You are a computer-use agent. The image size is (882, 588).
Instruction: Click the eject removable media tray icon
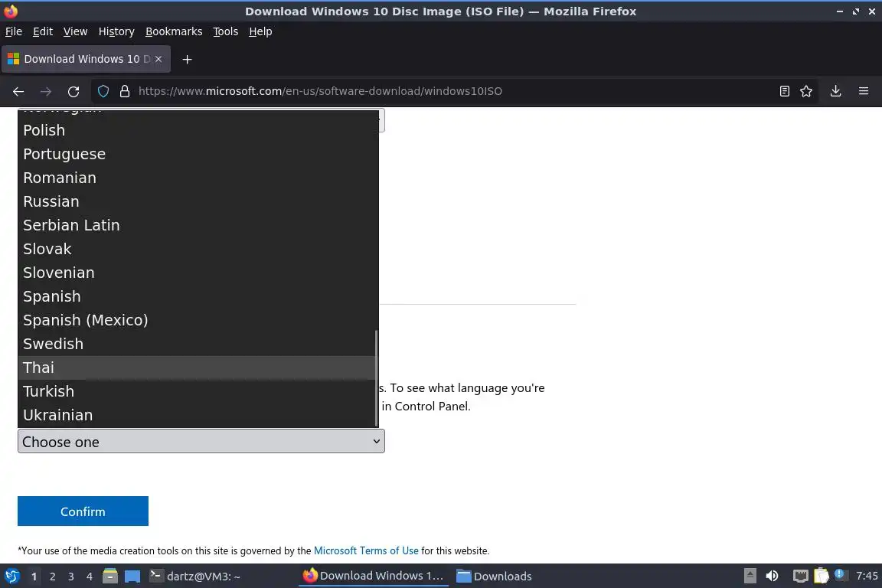coord(750,576)
